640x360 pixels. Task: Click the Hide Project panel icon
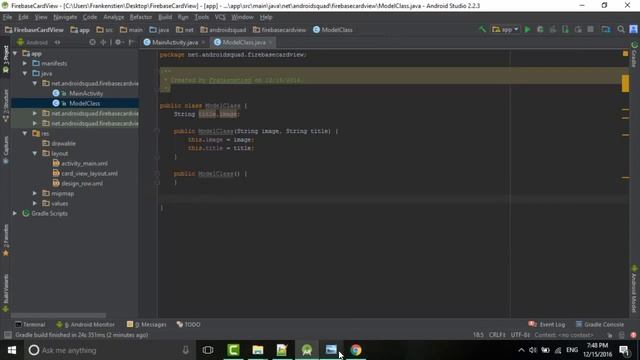[131, 42]
